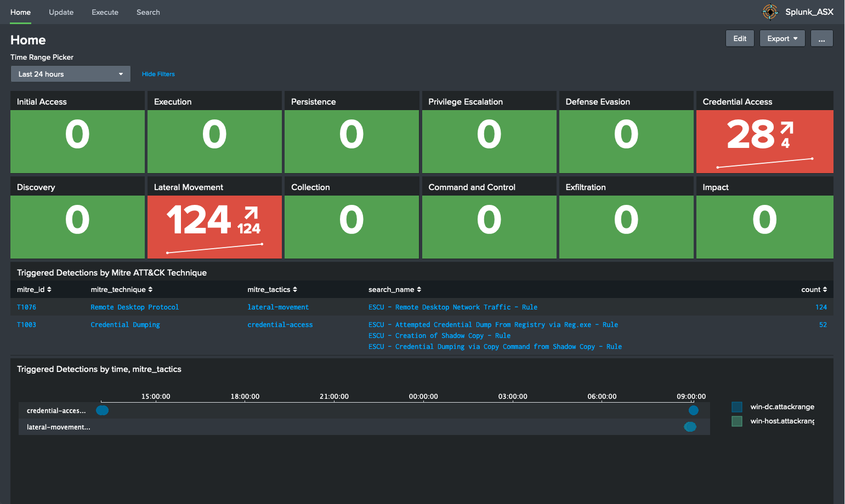Viewport: 845px width, 504px height.
Task: Click the Initial Access value tile
Action: point(77,141)
